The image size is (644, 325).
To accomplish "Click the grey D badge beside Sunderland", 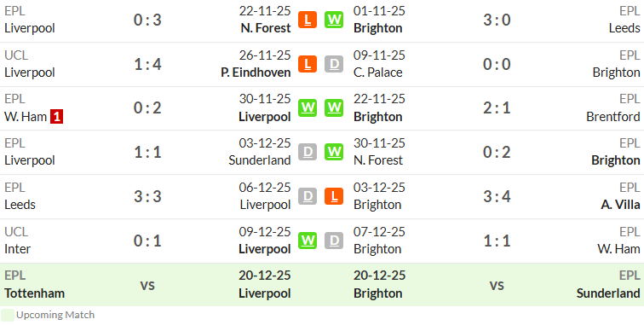I will tap(308, 152).
